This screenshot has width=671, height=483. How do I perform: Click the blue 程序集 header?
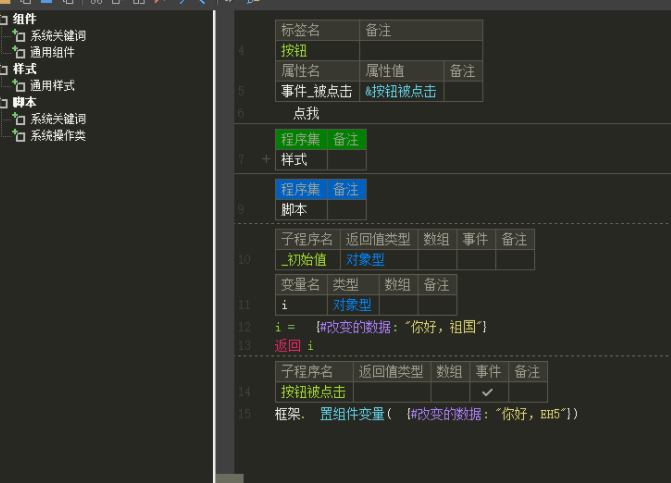tap(301, 189)
